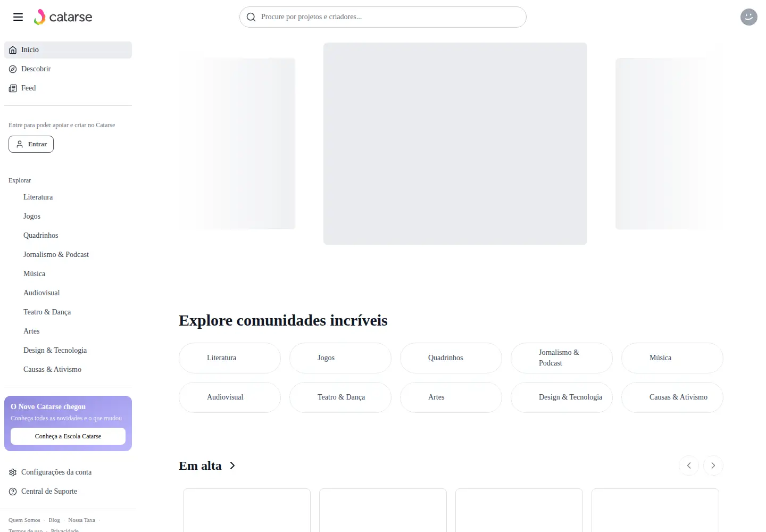The height and width of the screenshot is (532, 766).
Task: Click the Central de Suporte help icon
Action: (x=13, y=492)
